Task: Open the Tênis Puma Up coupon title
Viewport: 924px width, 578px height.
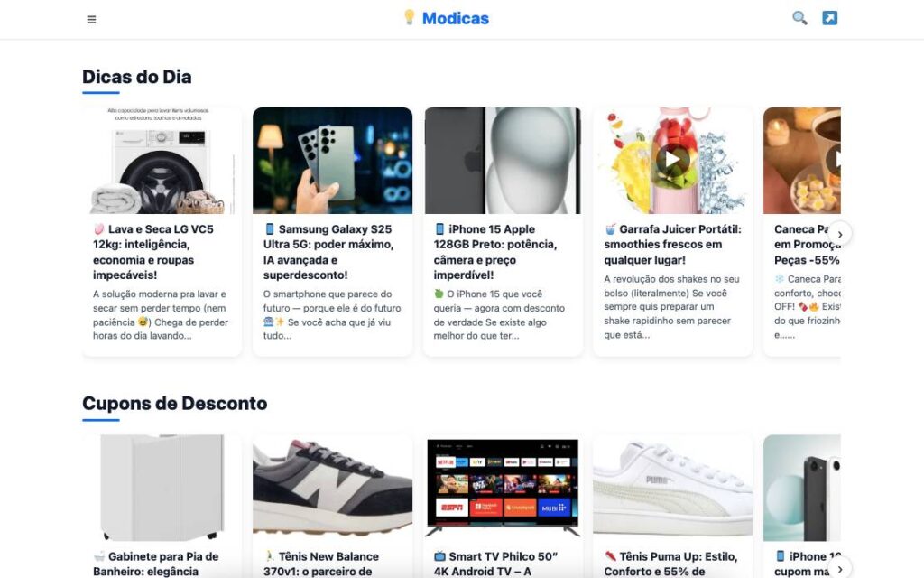Action: [x=670, y=564]
